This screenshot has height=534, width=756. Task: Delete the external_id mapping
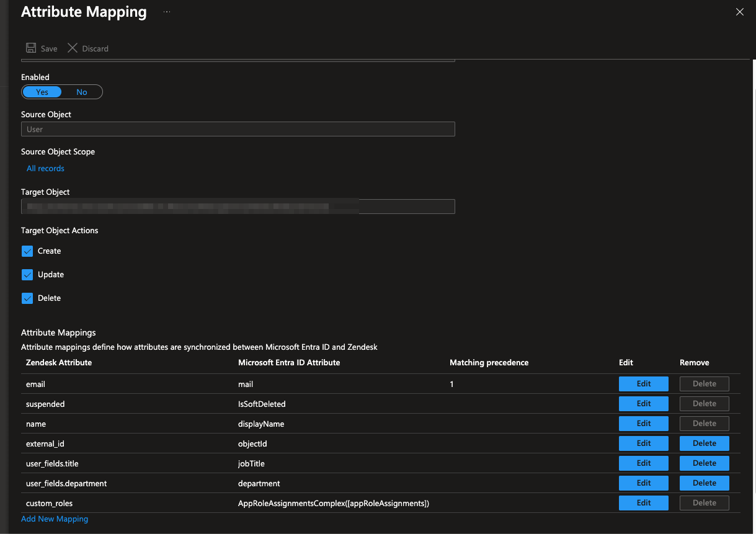point(705,443)
